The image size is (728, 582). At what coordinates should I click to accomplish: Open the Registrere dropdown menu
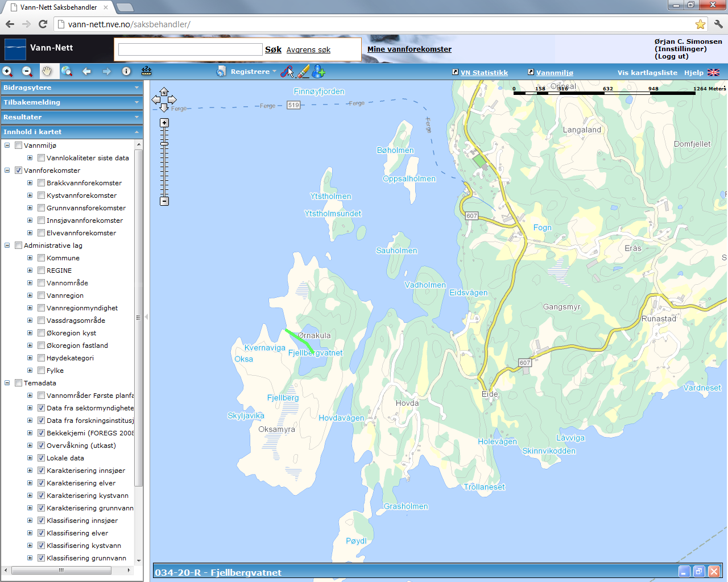[253, 72]
